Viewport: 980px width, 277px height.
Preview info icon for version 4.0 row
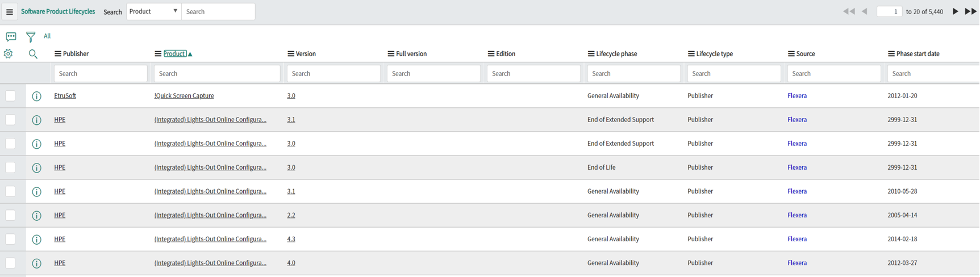pyautogui.click(x=36, y=263)
